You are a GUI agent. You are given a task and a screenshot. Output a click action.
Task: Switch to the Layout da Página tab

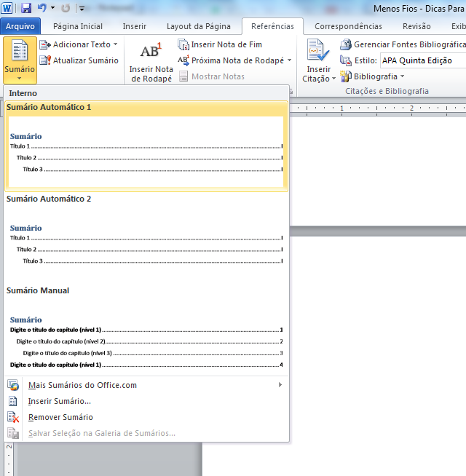click(198, 26)
